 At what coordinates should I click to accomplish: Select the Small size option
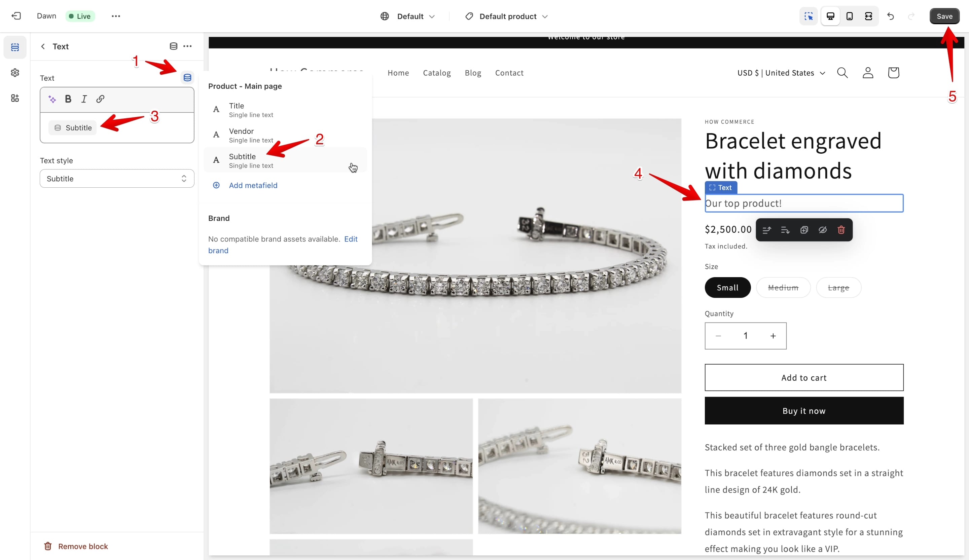[x=727, y=288]
